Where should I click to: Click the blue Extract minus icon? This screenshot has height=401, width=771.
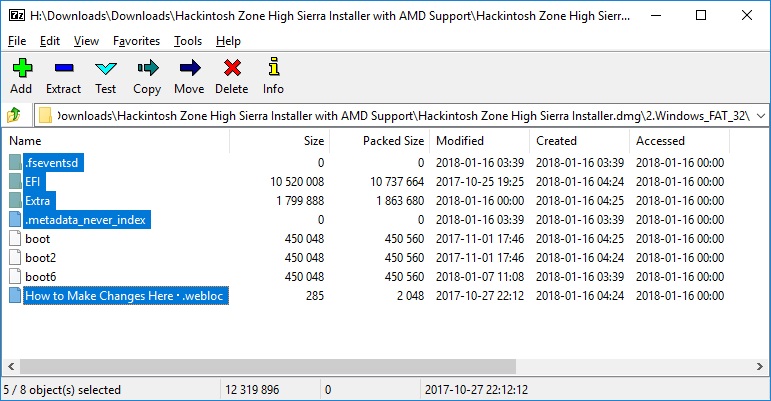[64, 68]
